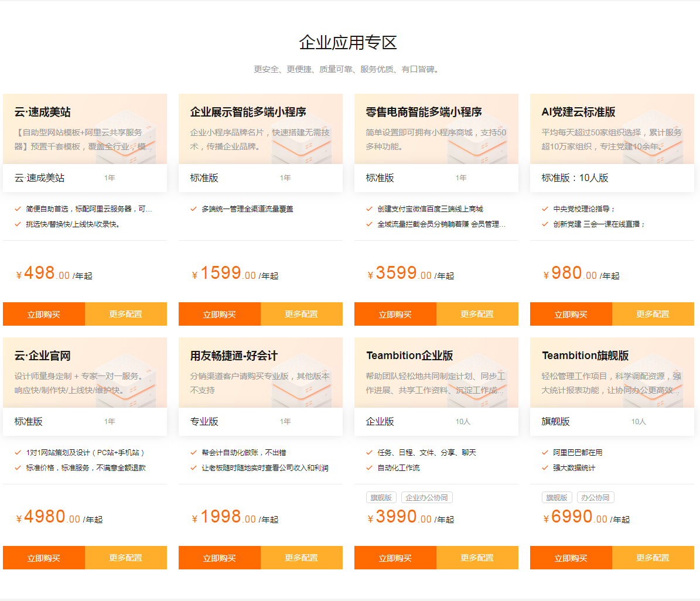700x601 pixels.
Task: Select the 办公协同 tag on Teambition旗舰版 card
Action: 596,497
